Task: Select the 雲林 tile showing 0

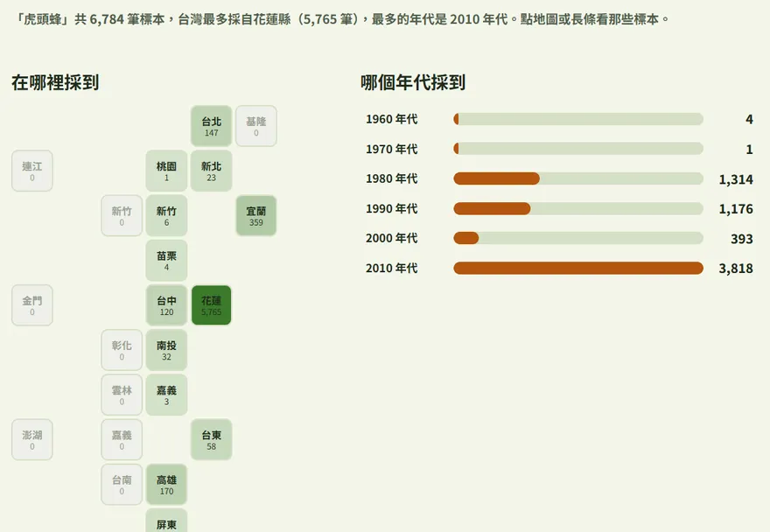Action: (122, 394)
